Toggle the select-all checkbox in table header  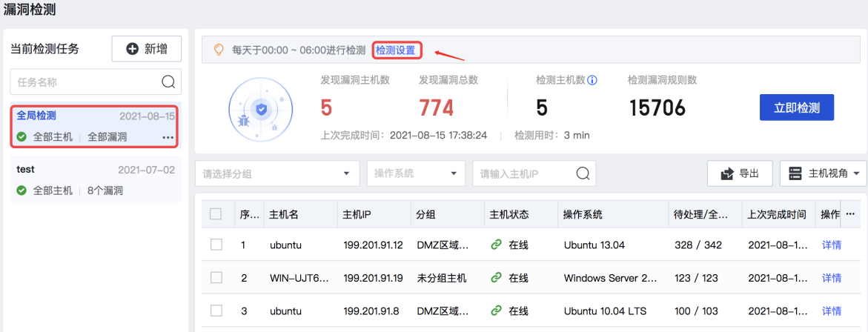pyautogui.click(x=216, y=214)
